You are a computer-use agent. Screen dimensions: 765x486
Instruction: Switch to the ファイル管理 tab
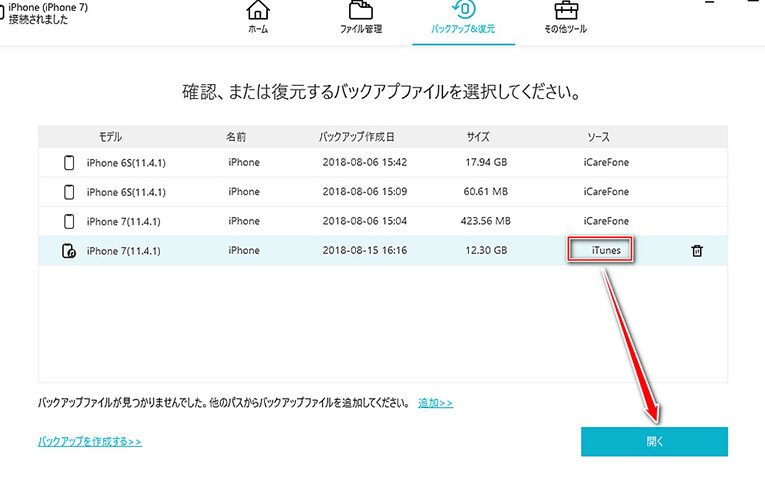pos(360,30)
